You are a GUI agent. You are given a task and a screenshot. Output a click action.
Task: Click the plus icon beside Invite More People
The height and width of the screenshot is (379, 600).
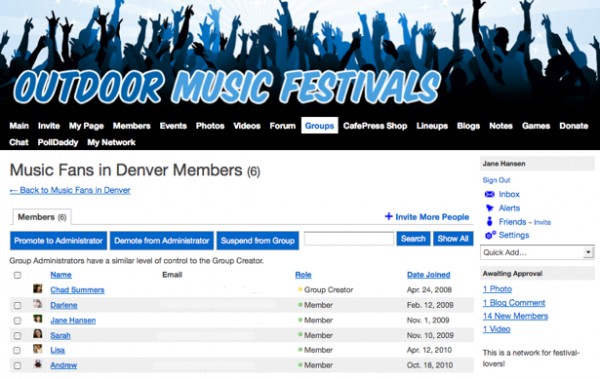pyautogui.click(x=388, y=217)
